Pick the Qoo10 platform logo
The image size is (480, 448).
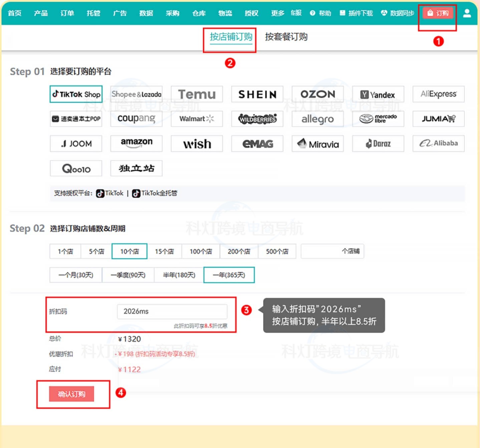(76, 169)
